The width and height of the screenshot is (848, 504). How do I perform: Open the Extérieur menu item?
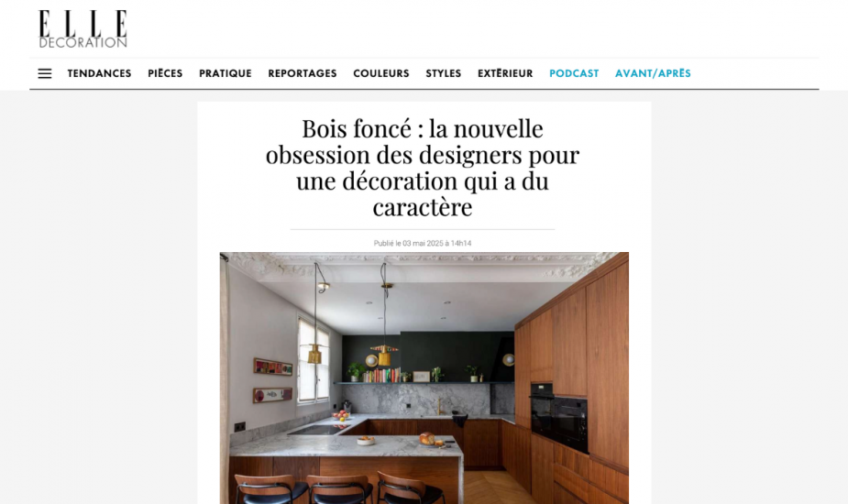point(505,73)
